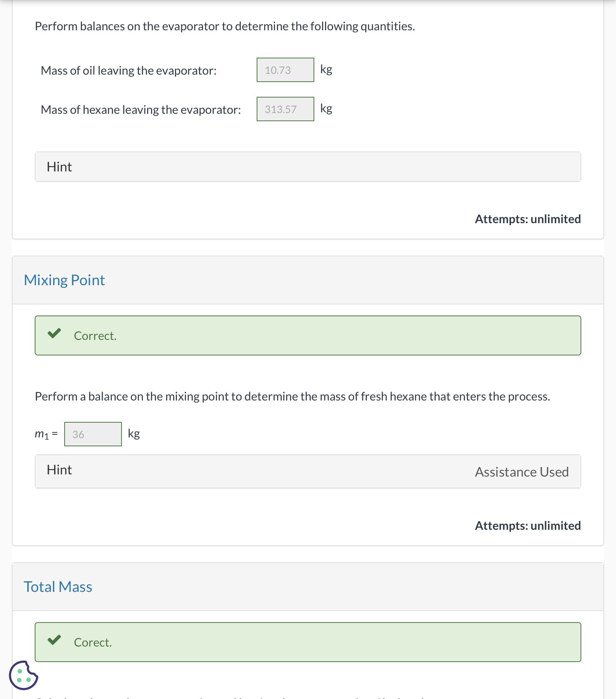Select the oil mass input showing 10.73
This screenshot has height=699, width=616.
click(x=285, y=70)
